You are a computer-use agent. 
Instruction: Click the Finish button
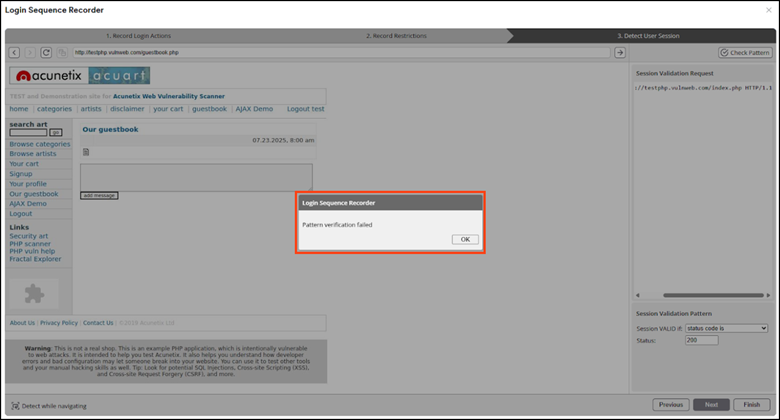coord(750,405)
